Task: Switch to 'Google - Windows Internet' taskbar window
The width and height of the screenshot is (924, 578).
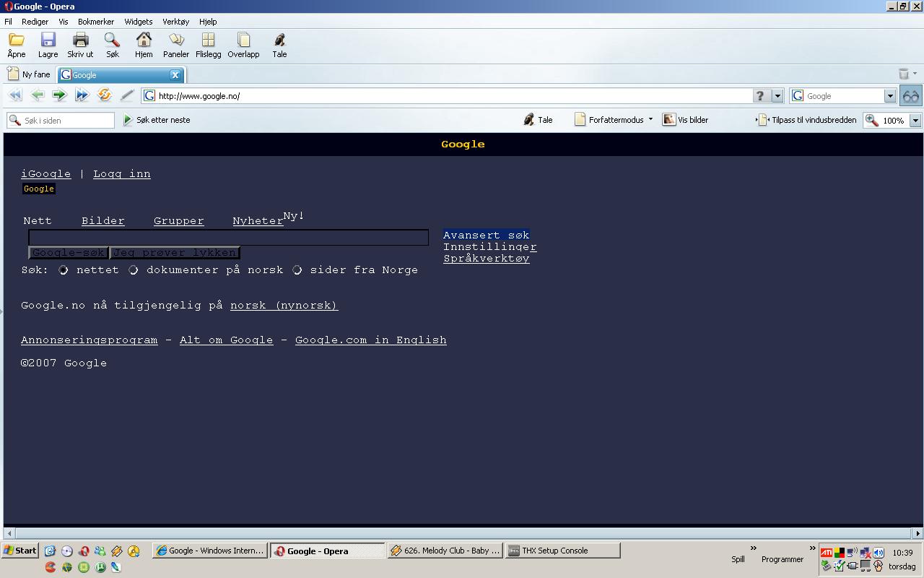Action: pos(210,551)
